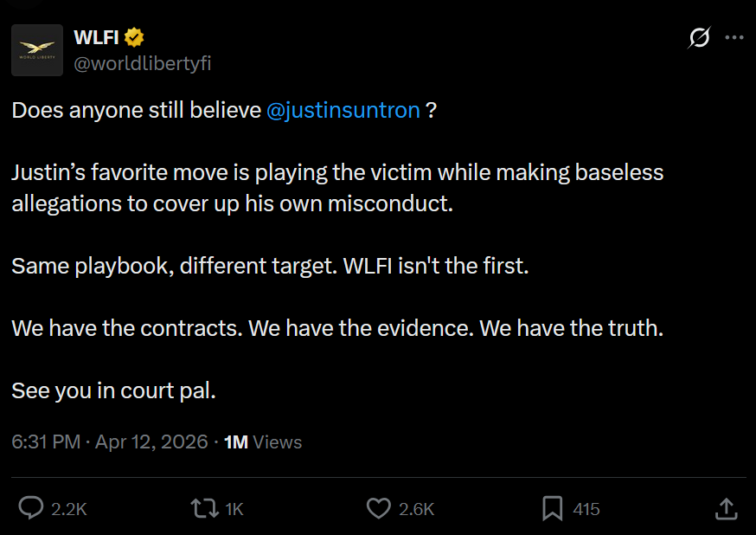The image size is (756, 535).
Task: Open the @justinsuntron mention link
Action: (343, 110)
